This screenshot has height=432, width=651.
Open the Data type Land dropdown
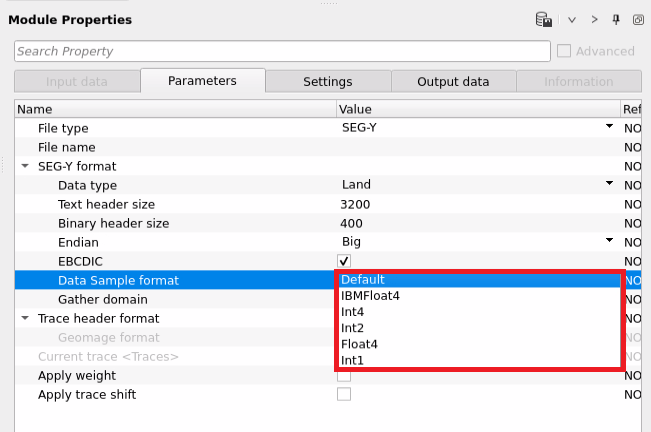tap(608, 184)
